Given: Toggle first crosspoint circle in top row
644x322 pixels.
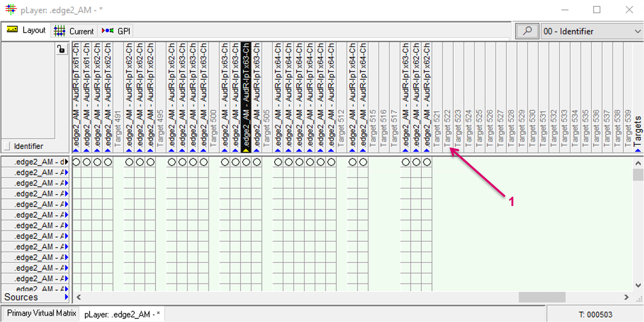Looking at the screenshot, I should 76,162.
